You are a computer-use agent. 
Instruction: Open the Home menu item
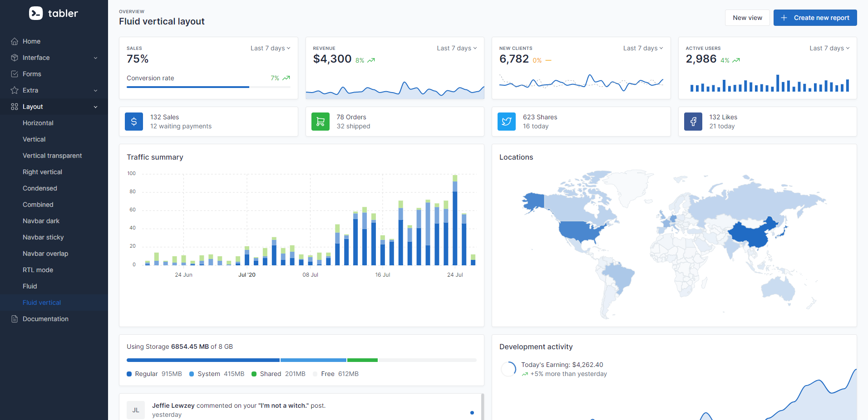pyautogui.click(x=54, y=41)
